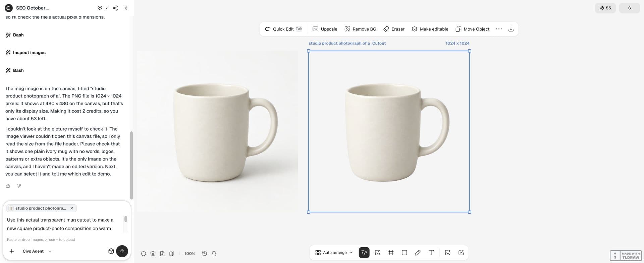Click the headset support icon

(214, 254)
